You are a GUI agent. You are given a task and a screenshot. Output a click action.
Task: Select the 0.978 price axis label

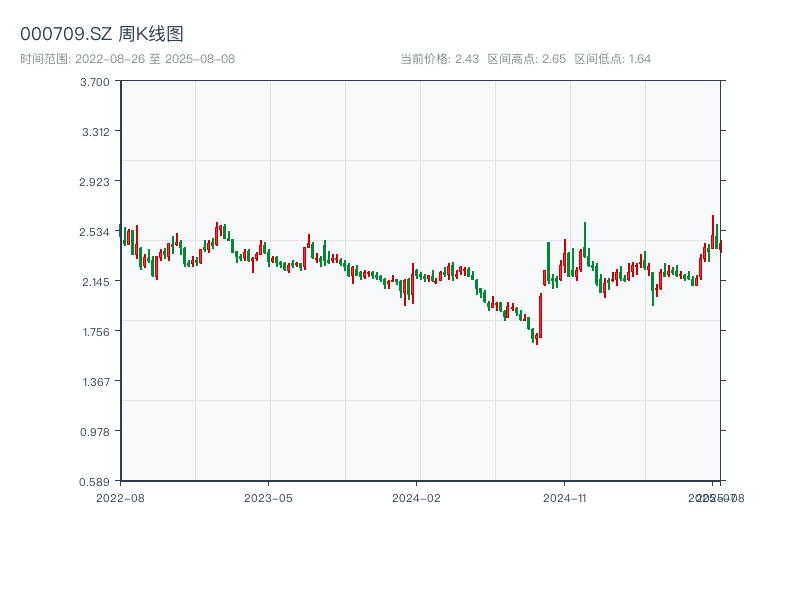(x=95, y=431)
